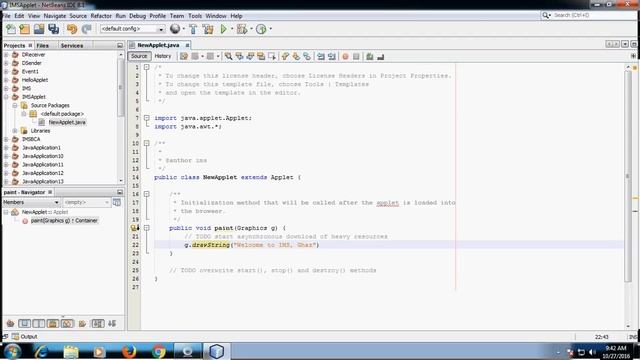The width and height of the screenshot is (640, 360).
Task: Toggle Show Fields filter in Navigator
Action: (24, 324)
